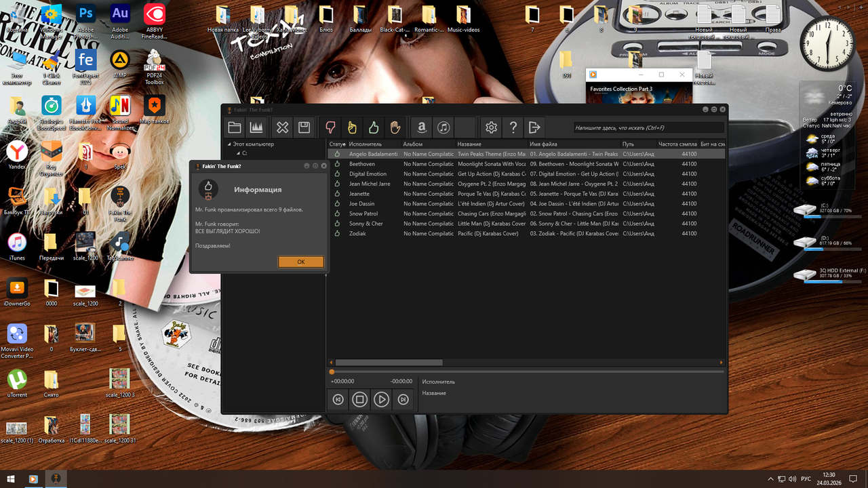Click the exit arrow toolbar icon

pyautogui.click(x=534, y=127)
